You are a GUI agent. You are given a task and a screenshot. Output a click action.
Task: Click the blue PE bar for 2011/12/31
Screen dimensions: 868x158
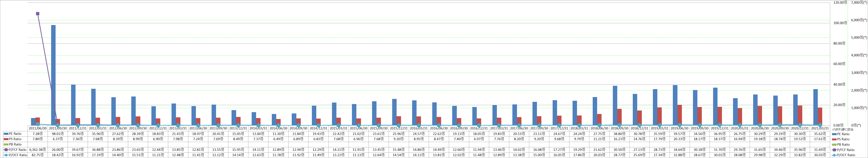click(73, 105)
